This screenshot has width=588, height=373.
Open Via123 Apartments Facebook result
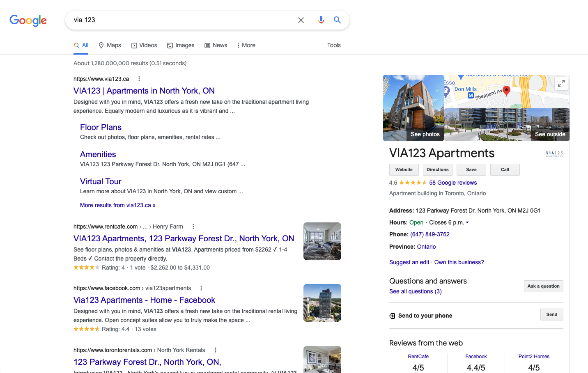click(x=144, y=300)
